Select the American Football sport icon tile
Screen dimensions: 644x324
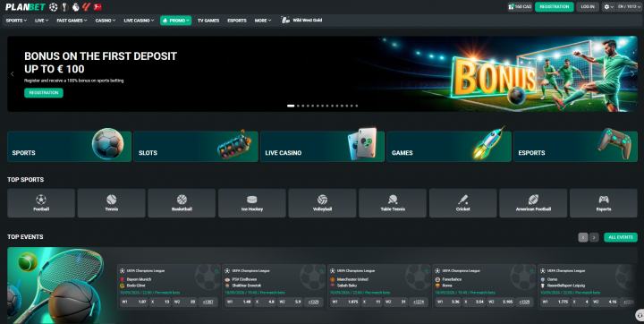(x=533, y=203)
